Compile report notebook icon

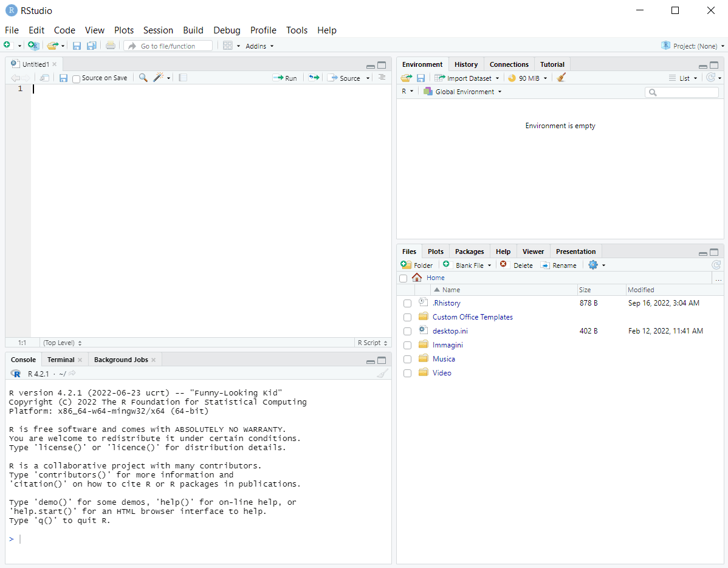click(x=183, y=78)
